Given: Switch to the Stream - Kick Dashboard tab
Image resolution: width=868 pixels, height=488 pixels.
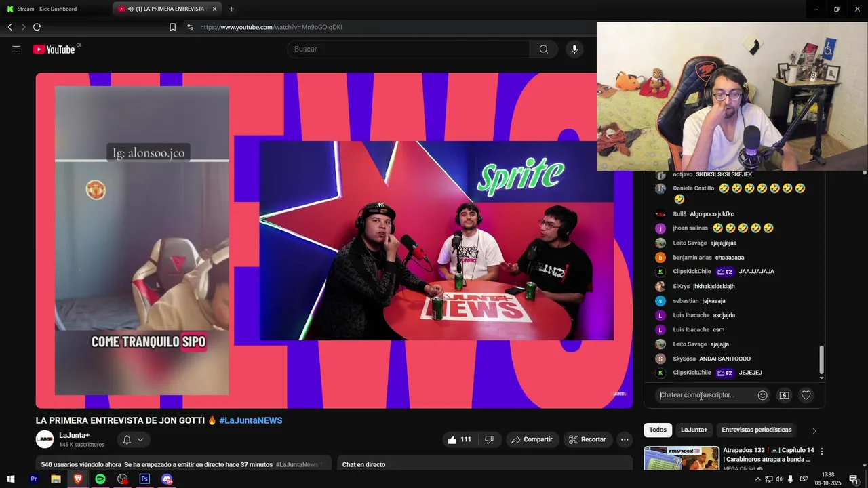Looking at the screenshot, I should [56, 9].
